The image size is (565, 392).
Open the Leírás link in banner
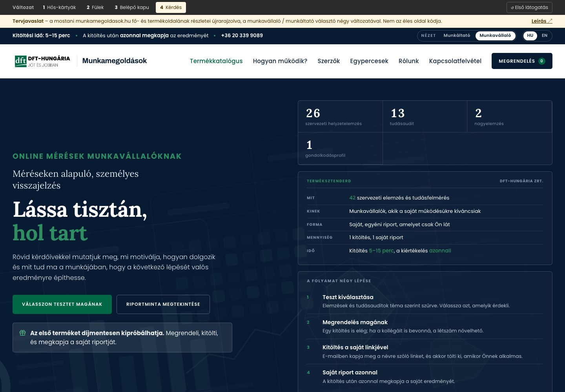[x=542, y=21]
